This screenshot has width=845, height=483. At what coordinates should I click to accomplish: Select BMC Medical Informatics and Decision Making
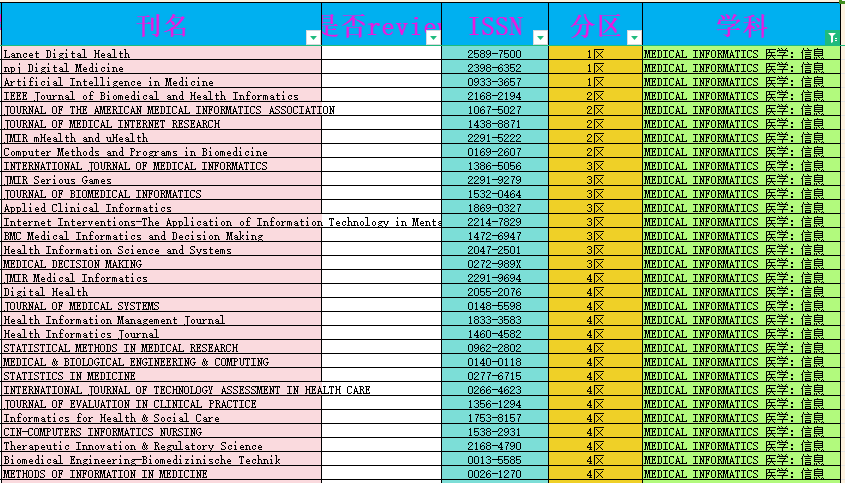tap(162, 236)
